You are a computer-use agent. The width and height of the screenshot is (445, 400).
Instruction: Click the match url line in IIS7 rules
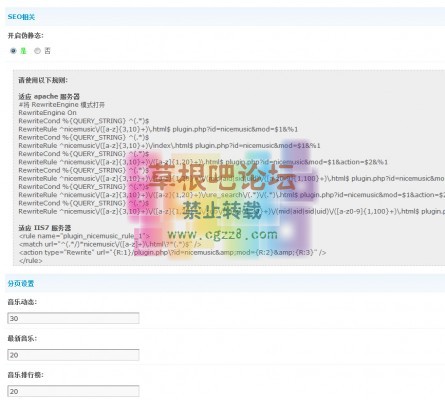point(110,244)
